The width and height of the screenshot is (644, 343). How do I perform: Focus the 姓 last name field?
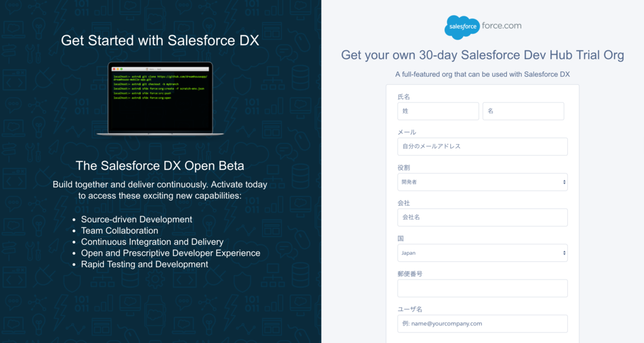438,111
